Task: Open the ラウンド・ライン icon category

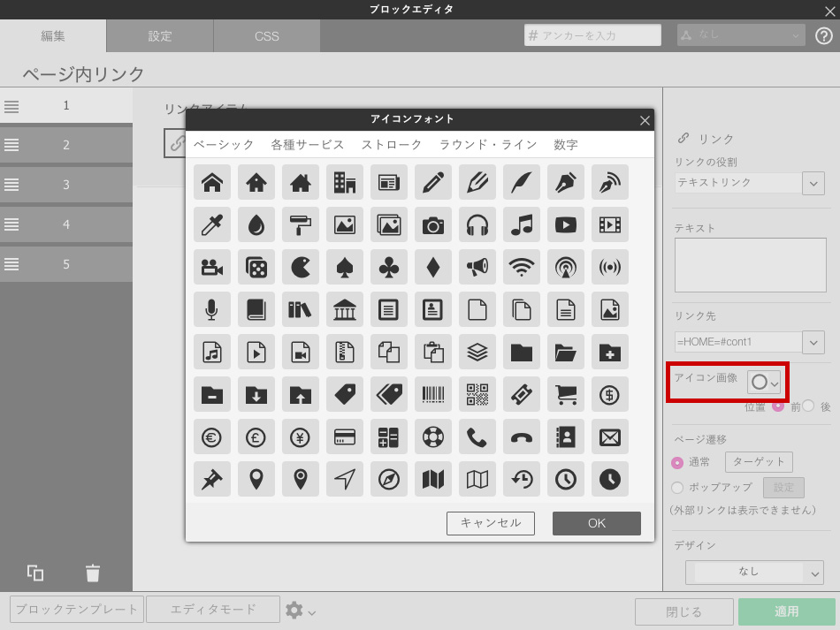Action: pyautogui.click(x=488, y=145)
